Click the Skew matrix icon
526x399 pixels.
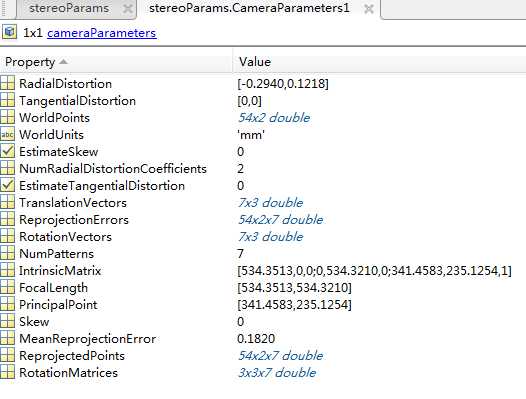pyautogui.click(x=7, y=321)
